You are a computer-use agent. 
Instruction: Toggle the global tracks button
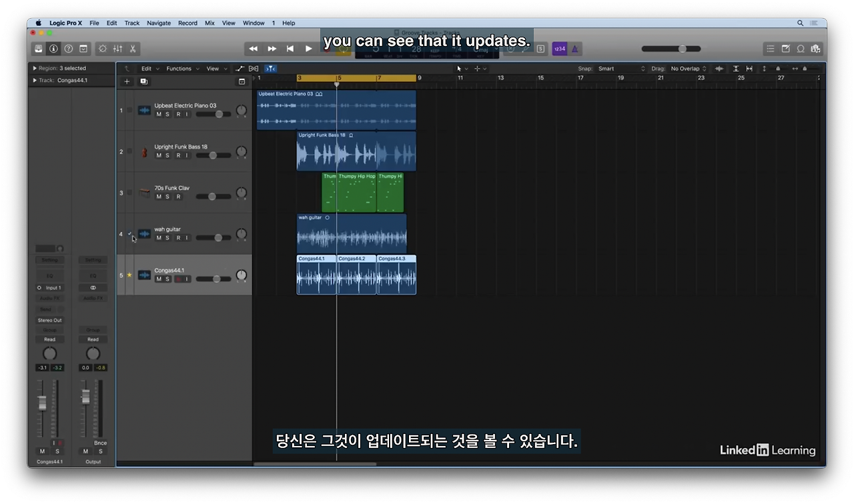[x=242, y=81]
